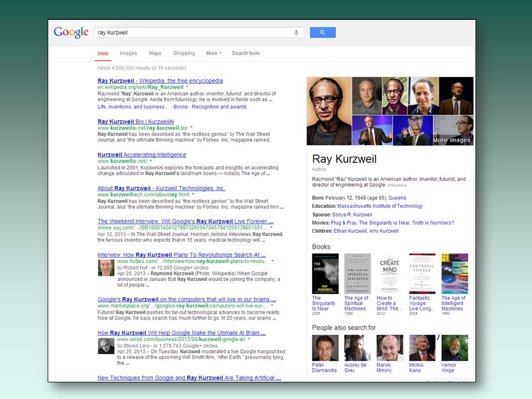532x399 pixels.
Task: Select the About 4,500,000 results text
Action: pyautogui.click(x=141, y=68)
